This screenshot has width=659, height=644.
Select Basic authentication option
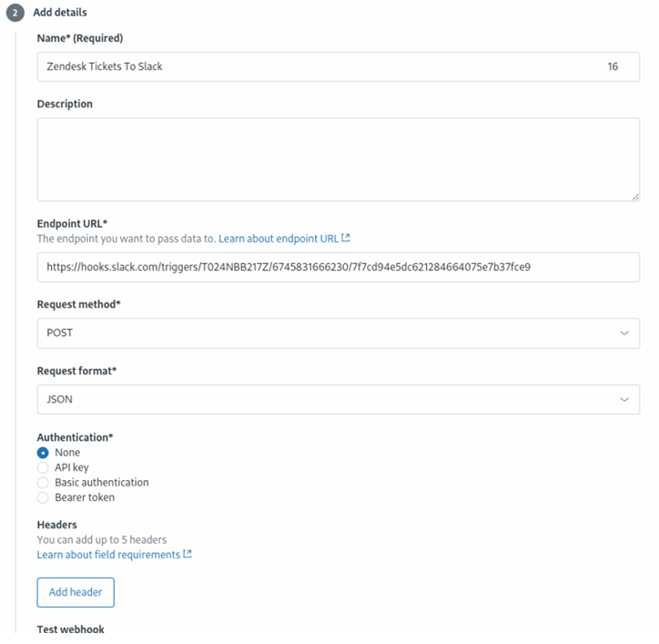coord(43,482)
